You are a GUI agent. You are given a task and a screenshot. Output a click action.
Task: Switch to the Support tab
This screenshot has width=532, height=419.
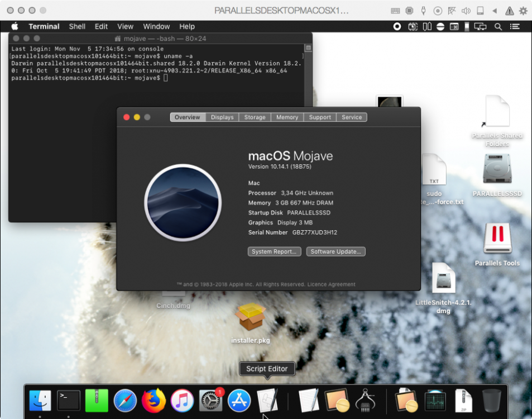[x=320, y=117]
